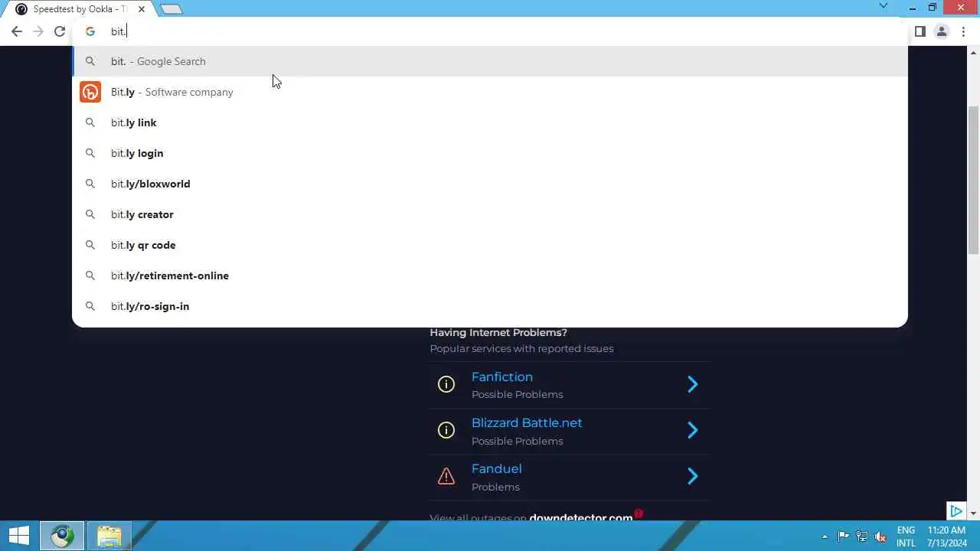Click search icon beside 'bit.ly qr code'
980x551 pixels.
click(90, 245)
